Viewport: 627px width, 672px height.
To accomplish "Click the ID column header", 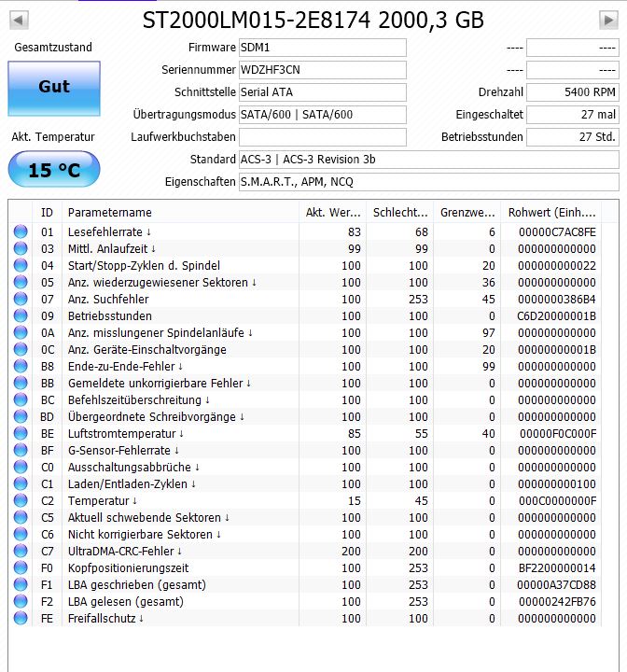I will tap(48, 213).
